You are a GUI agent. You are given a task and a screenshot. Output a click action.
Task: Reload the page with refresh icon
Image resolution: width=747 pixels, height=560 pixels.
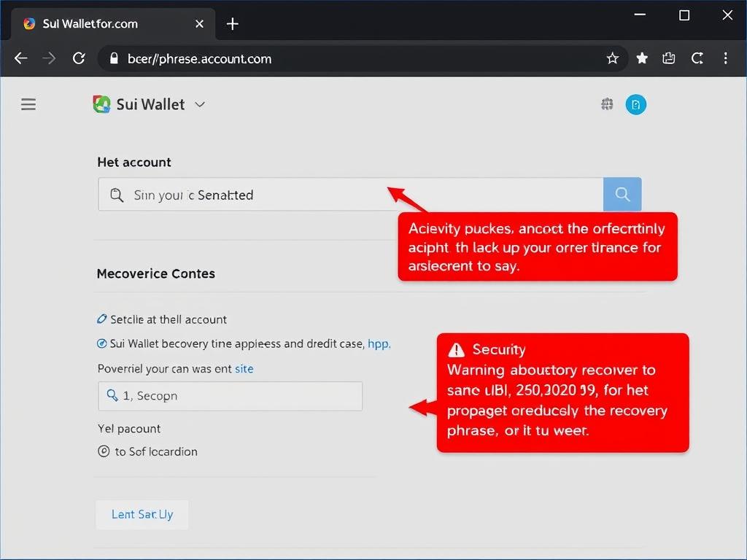point(79,58)
